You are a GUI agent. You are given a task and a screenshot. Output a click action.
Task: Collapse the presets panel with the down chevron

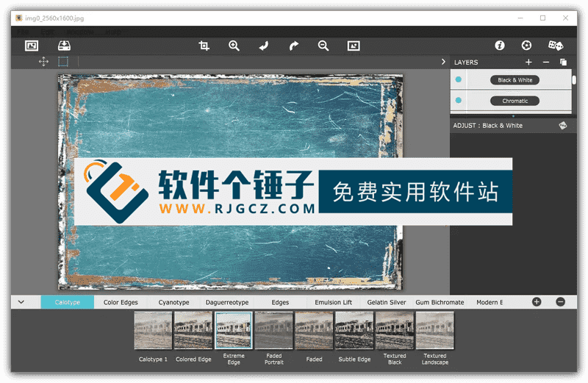tap(21, 302)
